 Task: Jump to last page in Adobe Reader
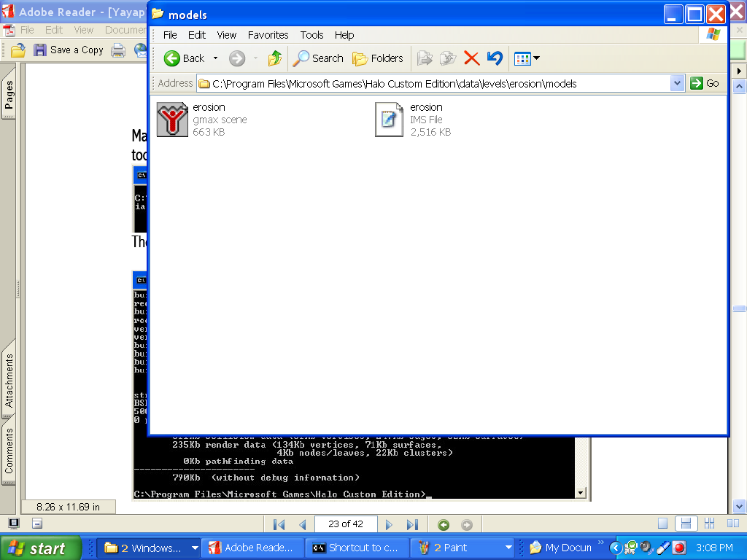[x=412, y=524]
